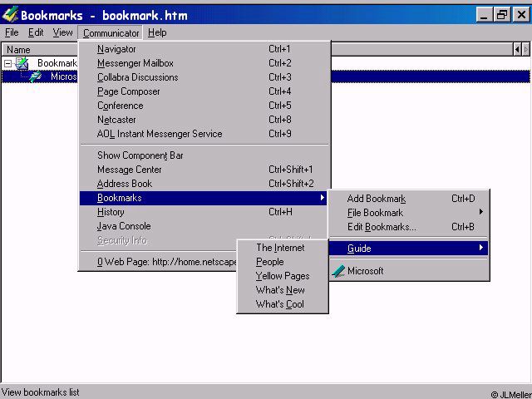Open the Java Console
Screen dimensions: 532x399
pyautogui.click(x=204, y=226)
